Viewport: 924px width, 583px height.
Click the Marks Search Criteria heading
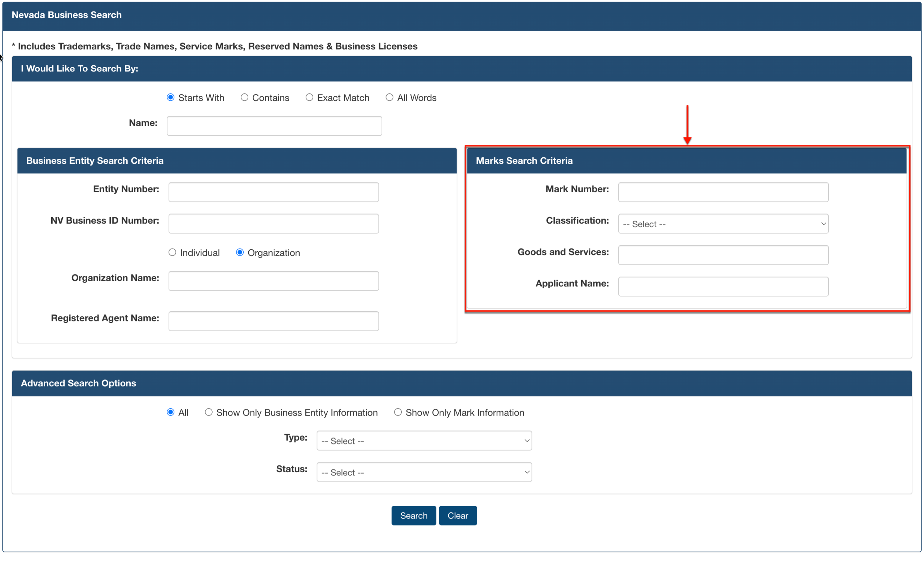(524, 161)
